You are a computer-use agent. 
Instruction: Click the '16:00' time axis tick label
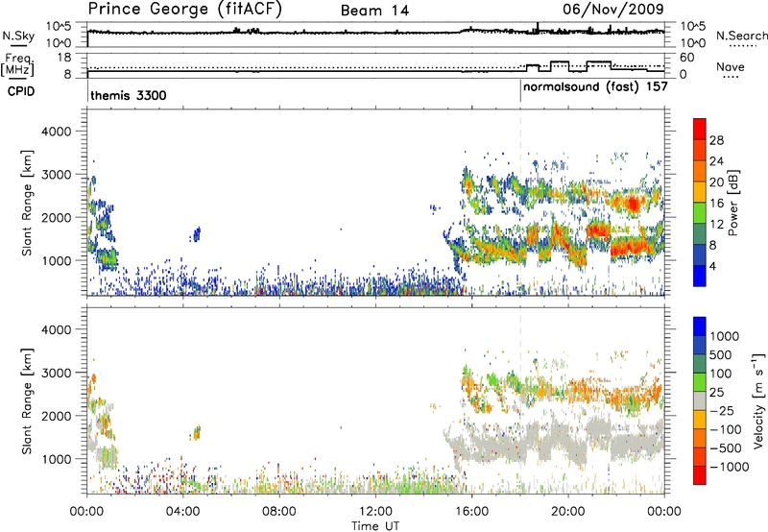pos(471,512)
